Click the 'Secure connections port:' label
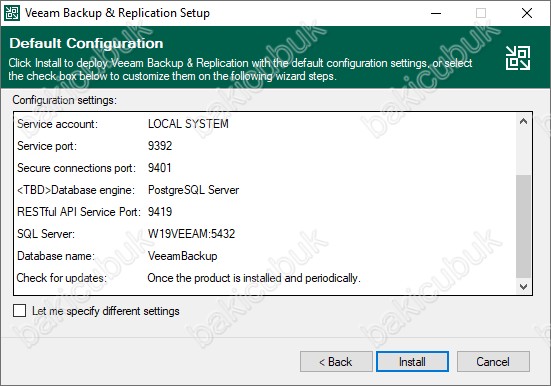 [x=76, y=168]
